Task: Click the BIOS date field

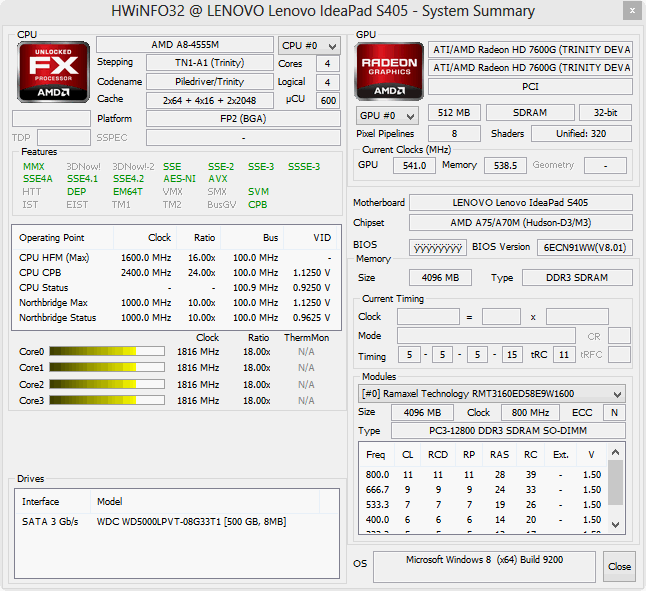Action: [438, 248]
